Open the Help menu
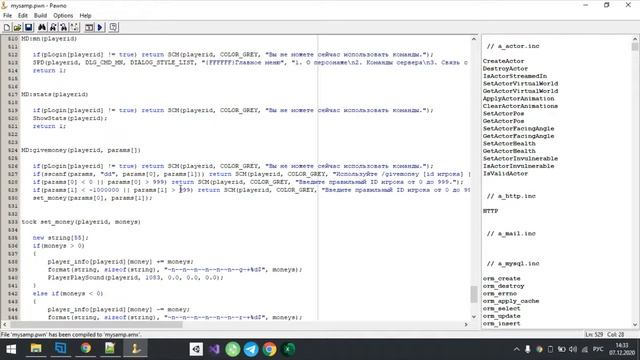Screen dimensions: 640x360 (85, 16)
